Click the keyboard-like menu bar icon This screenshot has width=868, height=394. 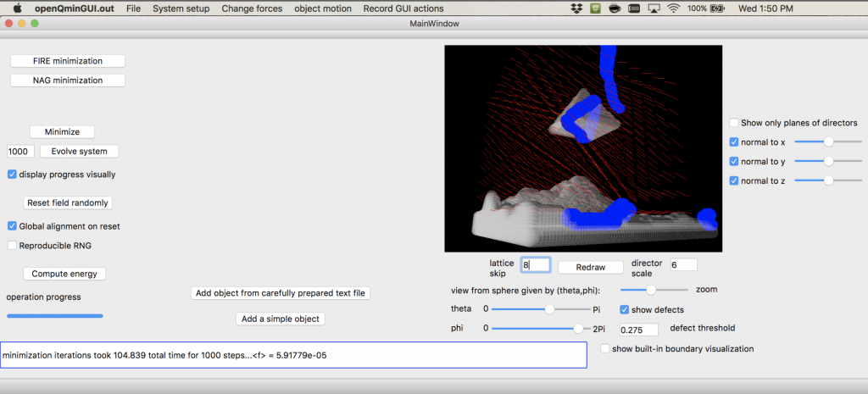point(633,8)
